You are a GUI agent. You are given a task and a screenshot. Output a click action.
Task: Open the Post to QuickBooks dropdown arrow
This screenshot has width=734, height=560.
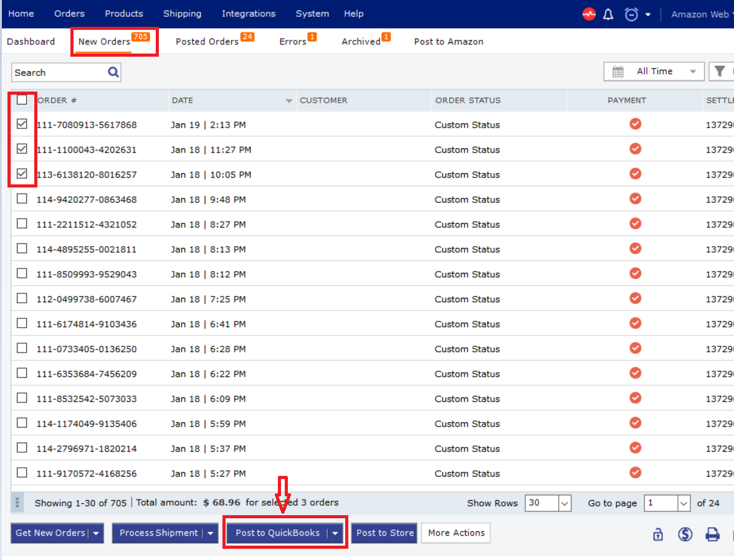[x=336, y=533]
